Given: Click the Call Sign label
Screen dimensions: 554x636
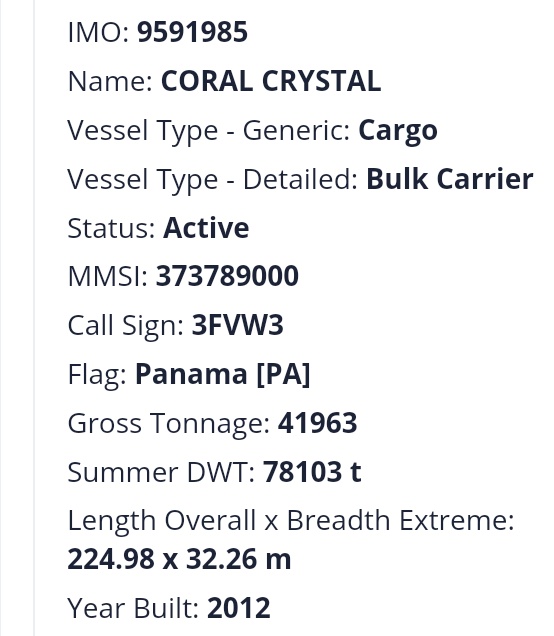Looking at the screenshot, I should 126,326.
